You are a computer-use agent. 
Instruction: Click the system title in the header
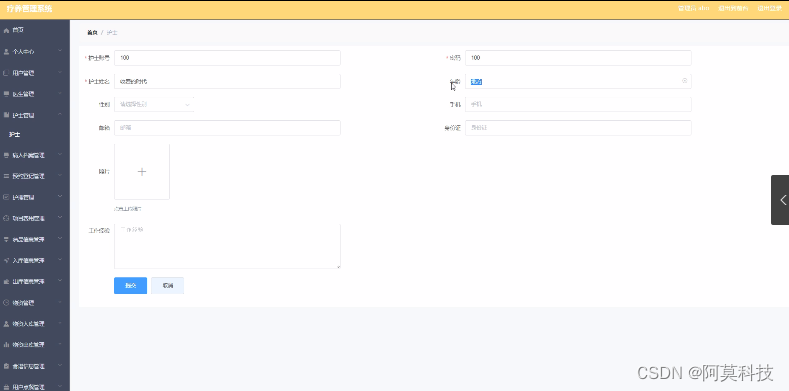click(29, 9)
